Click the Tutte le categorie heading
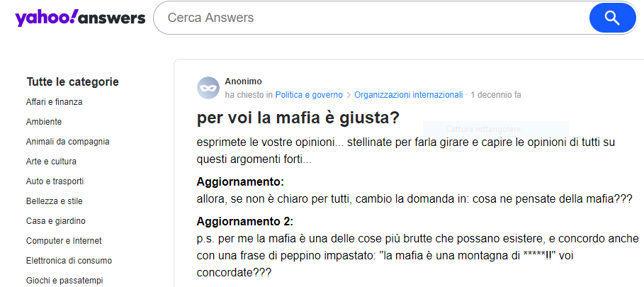Viewport: 644px width, 287px height. tap(72, 82)
